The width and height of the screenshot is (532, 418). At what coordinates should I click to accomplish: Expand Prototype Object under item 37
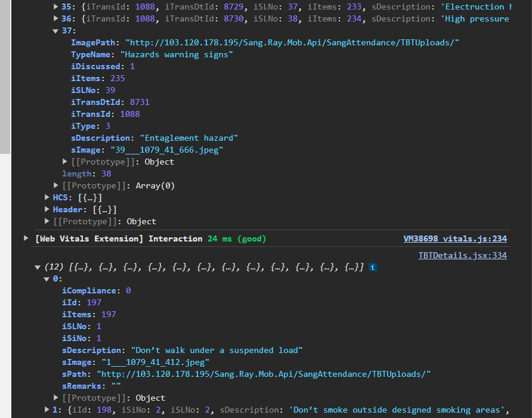coord(65,162)
